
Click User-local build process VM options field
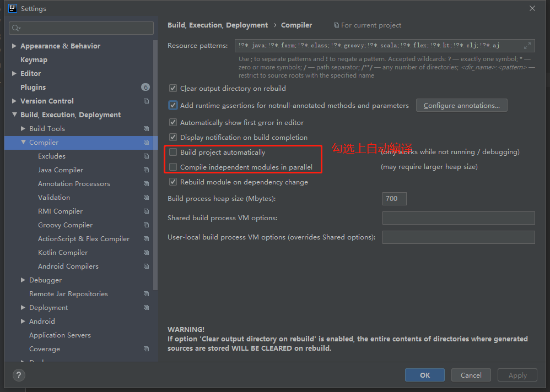pyautogui.click(x=459, y=237)
